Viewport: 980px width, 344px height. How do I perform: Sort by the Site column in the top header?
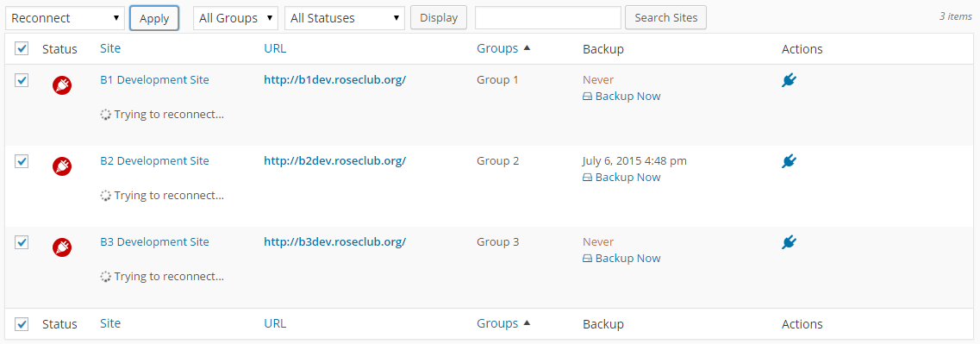pos(110,48)
